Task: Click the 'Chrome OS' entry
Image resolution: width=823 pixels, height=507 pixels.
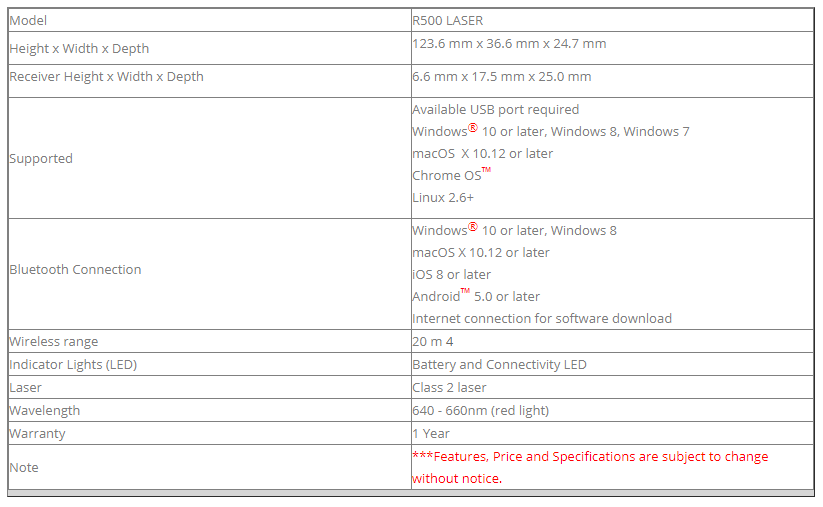Action: pos(451,174)
